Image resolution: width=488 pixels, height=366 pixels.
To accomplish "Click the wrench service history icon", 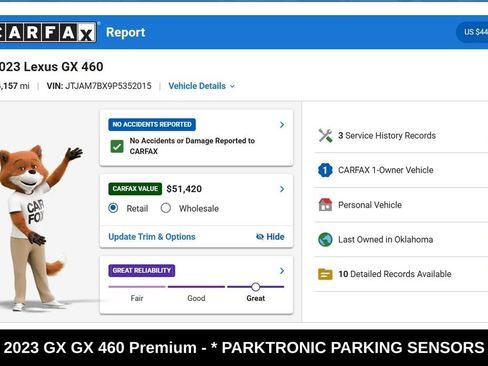I will coord(325,136).
